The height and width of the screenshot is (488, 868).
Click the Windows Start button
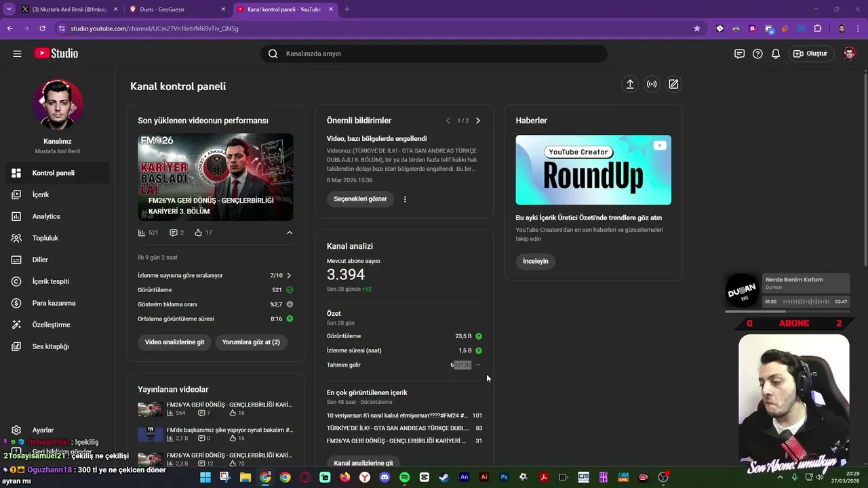(205, 477)
